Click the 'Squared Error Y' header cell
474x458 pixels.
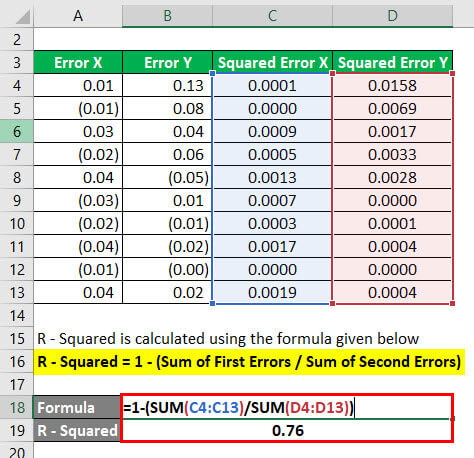click(392, 62)
